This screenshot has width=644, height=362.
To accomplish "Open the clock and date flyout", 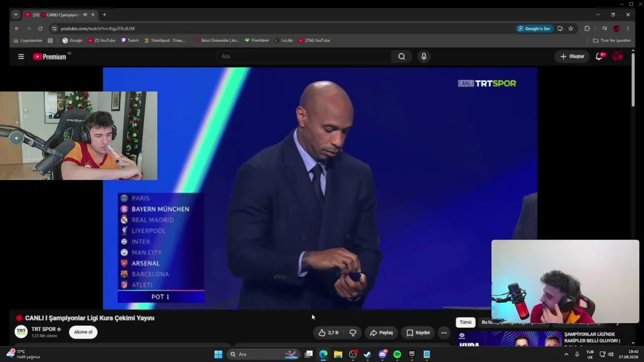I will point(629,354).
